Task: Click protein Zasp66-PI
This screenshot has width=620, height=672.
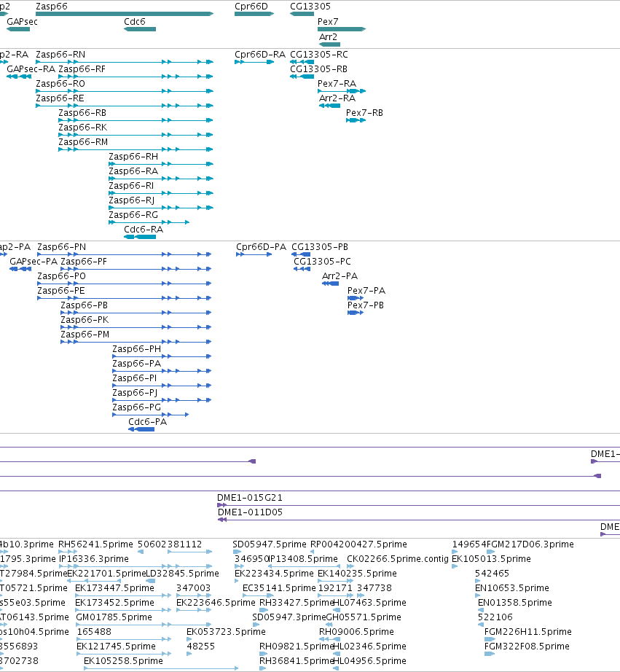Action: [x=135, y=378]
